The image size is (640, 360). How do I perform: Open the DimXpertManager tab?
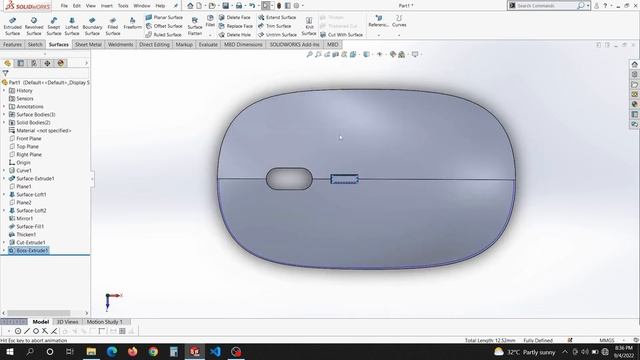[x=47, y=63]
